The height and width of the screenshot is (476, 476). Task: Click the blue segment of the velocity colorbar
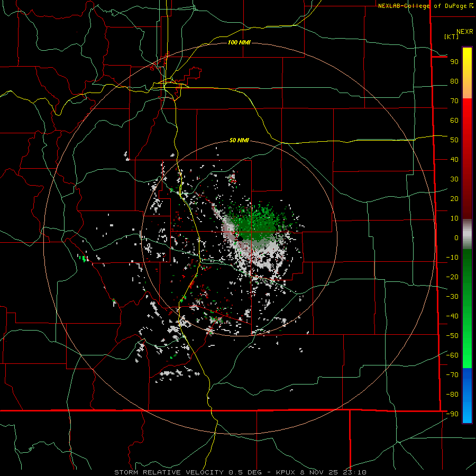(x=467, y=396)
